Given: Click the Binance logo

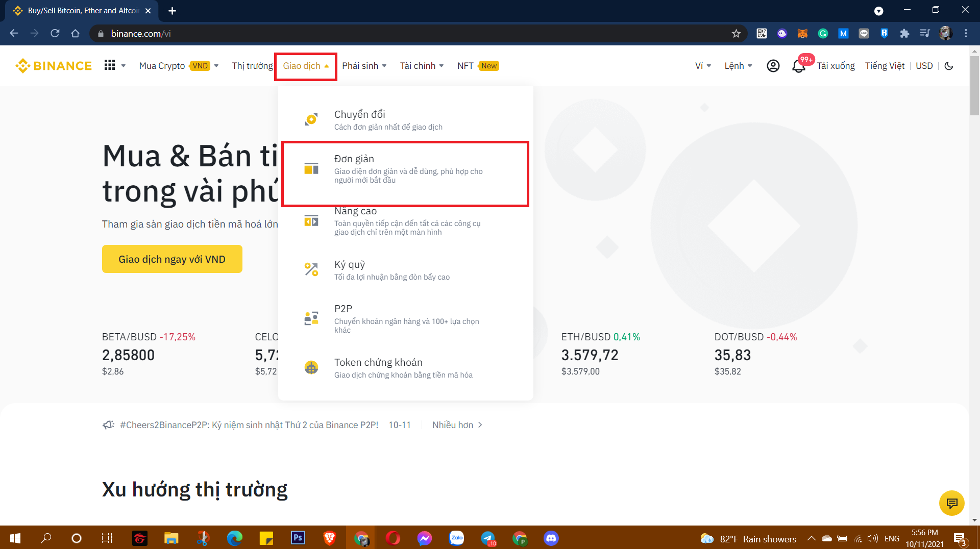Looking at the screenshot, I should (54, 66).
